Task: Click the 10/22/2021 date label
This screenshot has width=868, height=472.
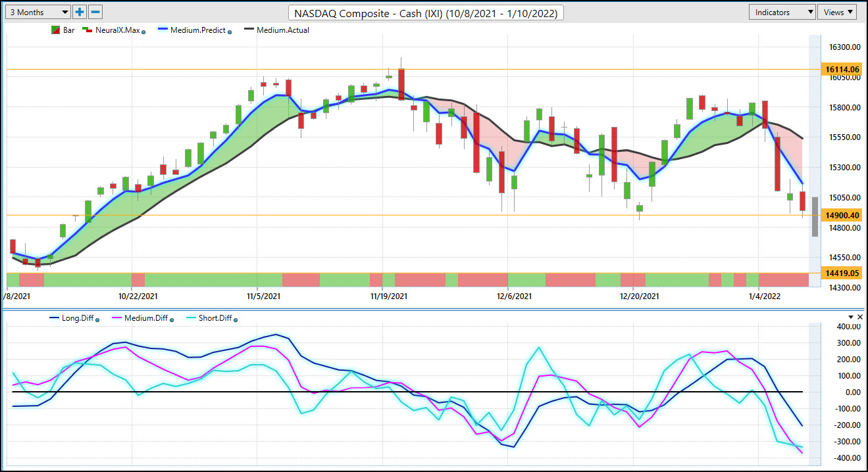Action: click(138, 296)
